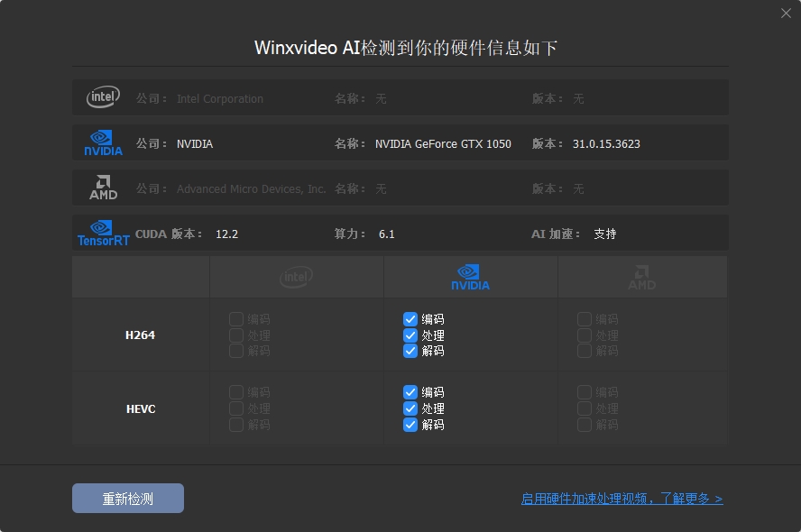Click the 重新检测 button
Screen dimensions: 801x532
128,499
